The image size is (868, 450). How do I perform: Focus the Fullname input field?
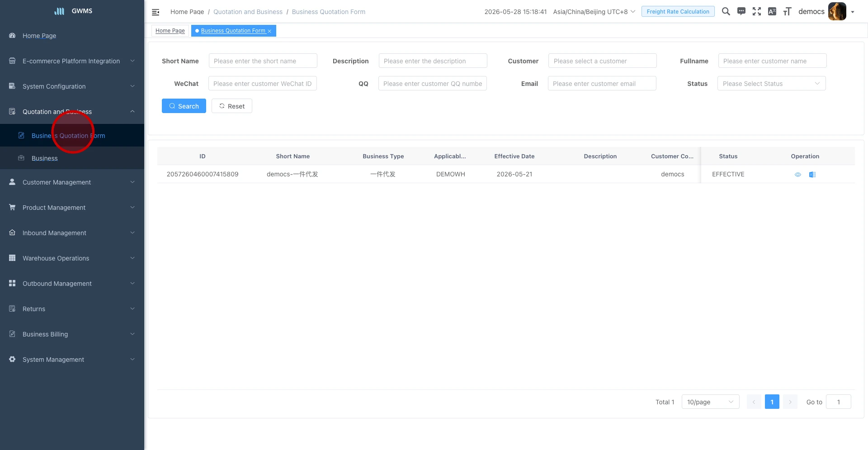pos(773,61)
